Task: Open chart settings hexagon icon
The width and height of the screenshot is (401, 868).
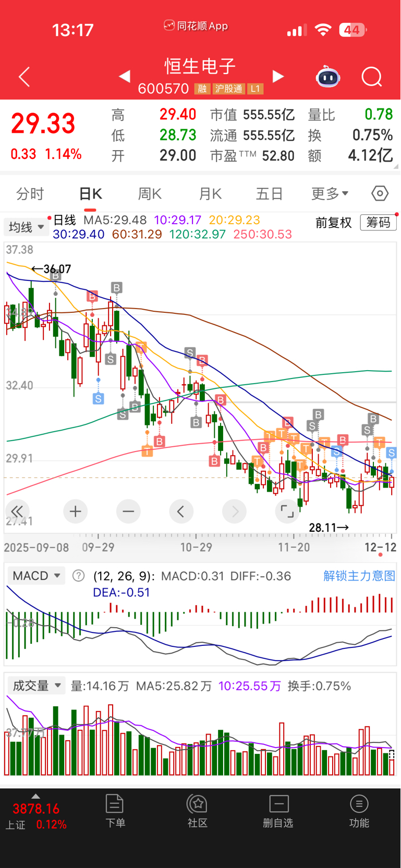Action: (x=380, y=194)
